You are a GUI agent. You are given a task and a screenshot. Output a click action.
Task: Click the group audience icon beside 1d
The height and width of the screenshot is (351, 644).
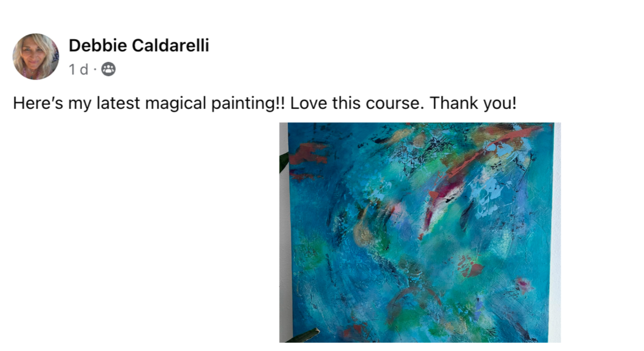[108, 70]
